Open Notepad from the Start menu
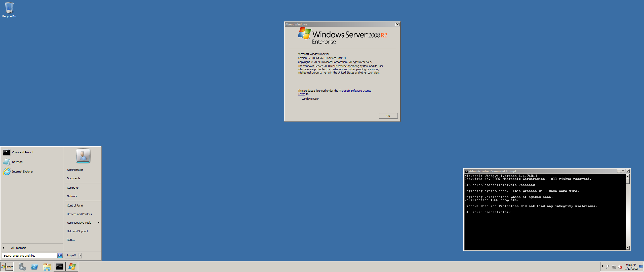The image size is (644, 272). tap(32, 162)
